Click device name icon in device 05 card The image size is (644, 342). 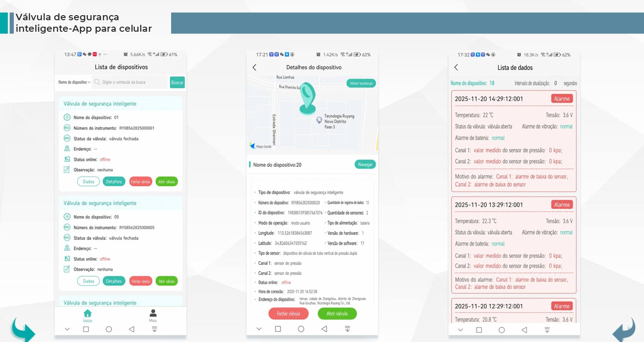(x=67, y=217)
